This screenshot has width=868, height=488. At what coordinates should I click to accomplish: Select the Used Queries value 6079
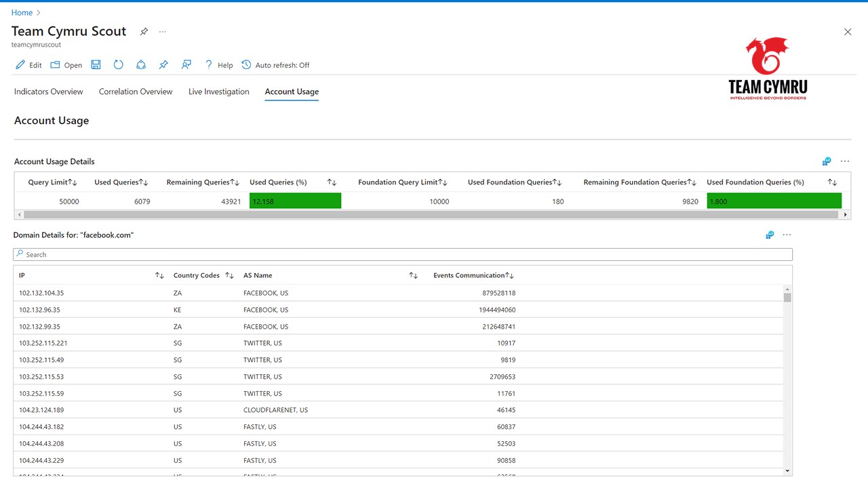click(142, 201)
